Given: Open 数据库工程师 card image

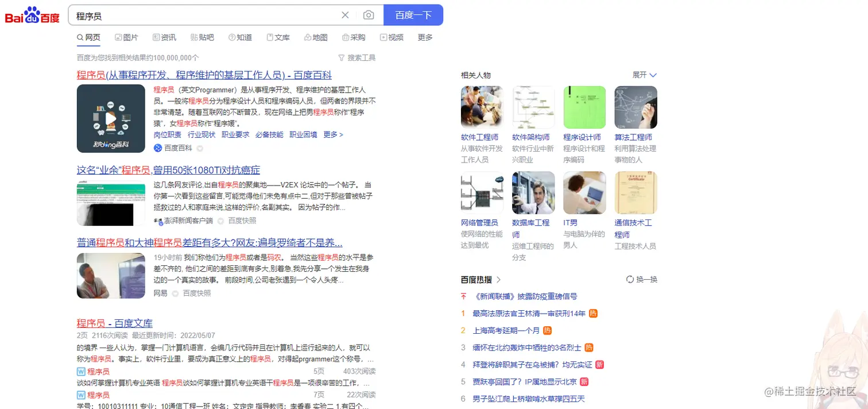Looking at the screenshot, I should (x=533, y=193).
